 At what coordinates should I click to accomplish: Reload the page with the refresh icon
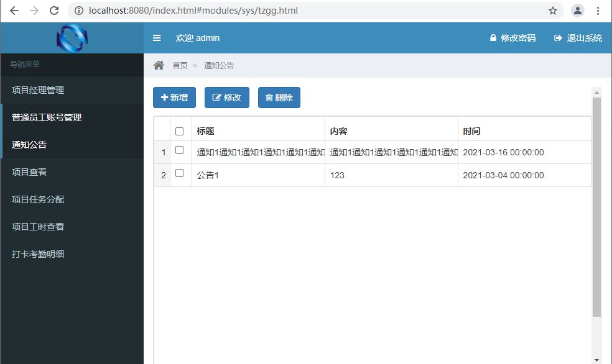[x=54, y=11]
